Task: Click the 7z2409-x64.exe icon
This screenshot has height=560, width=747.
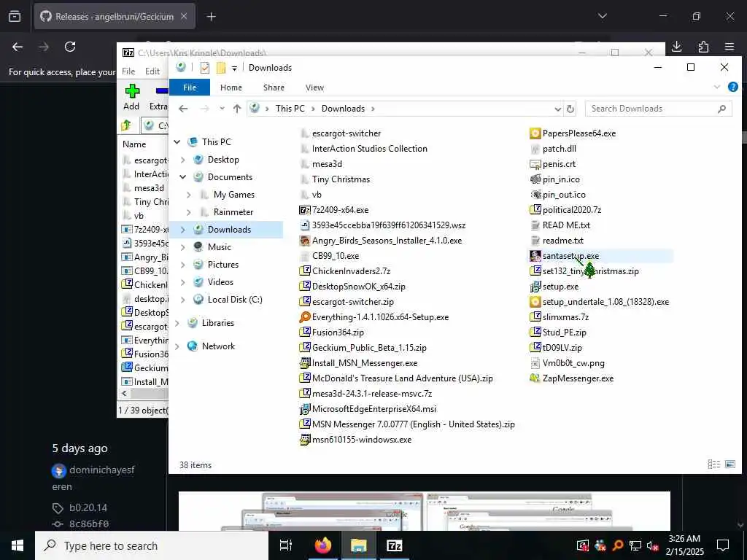Action: (305, 210)
